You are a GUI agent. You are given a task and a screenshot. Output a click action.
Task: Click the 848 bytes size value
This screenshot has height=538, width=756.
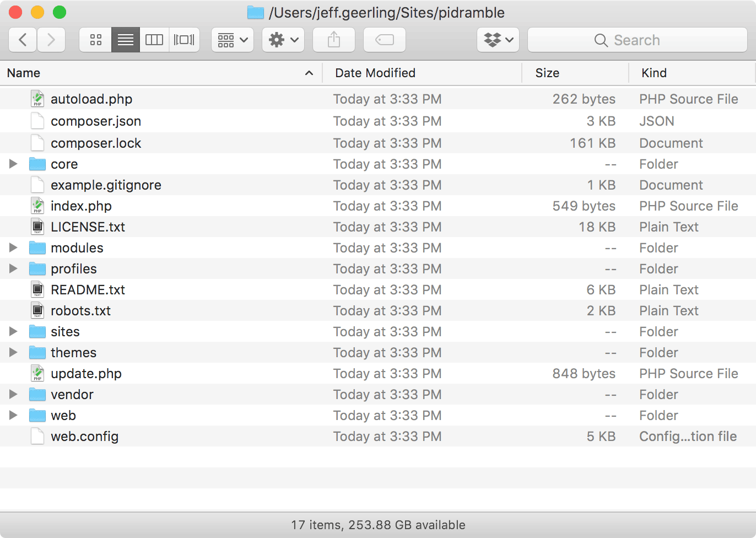pos(584,374)
